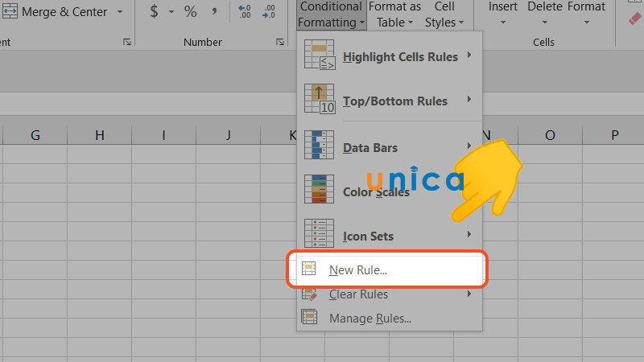Click the Manage Rules icon
644x362 pixels.
(309, 317)
